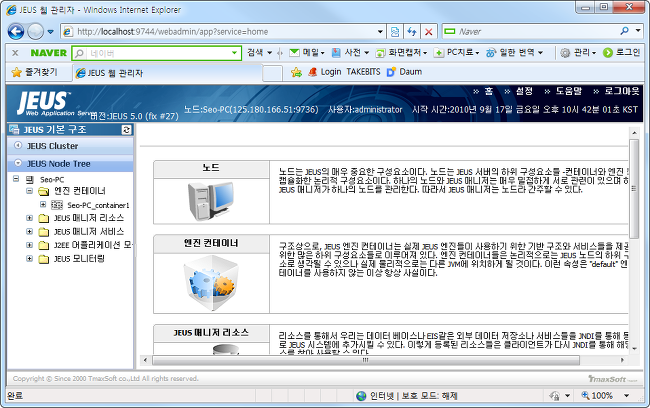Open the 관리 gear menu
The height and width of the screenshot is (408, 650).
(578, 53)
